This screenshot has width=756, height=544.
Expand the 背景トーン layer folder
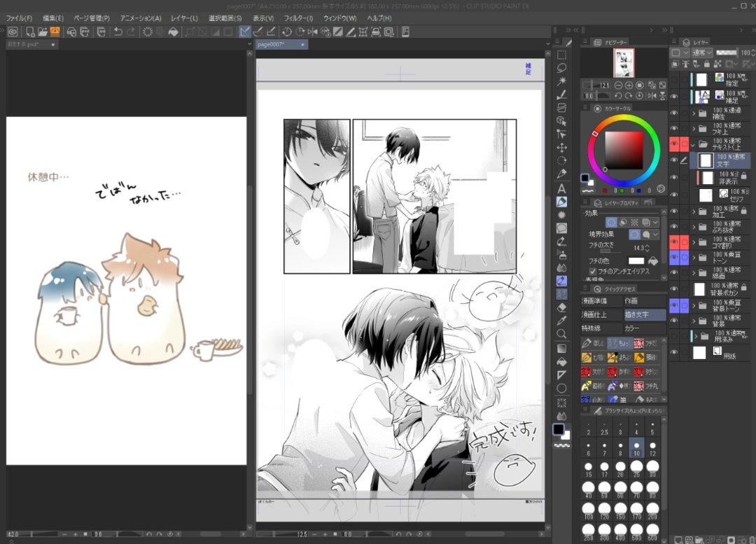coord(694,305)
